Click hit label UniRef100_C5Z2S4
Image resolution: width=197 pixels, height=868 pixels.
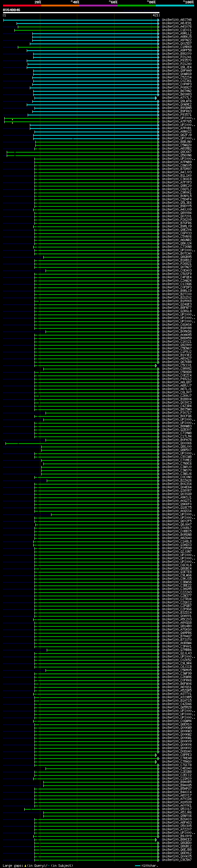[177, 78]
